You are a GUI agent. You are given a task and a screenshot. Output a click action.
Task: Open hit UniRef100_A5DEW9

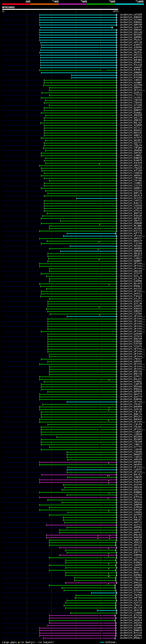point(131,223)
